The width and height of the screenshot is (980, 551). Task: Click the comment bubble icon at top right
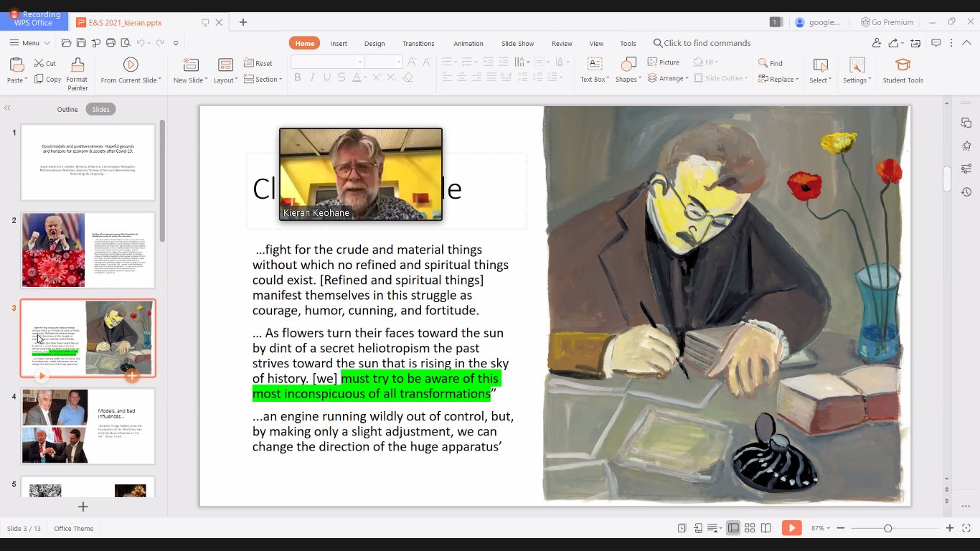pyautogui.click(x=936, y=43)
